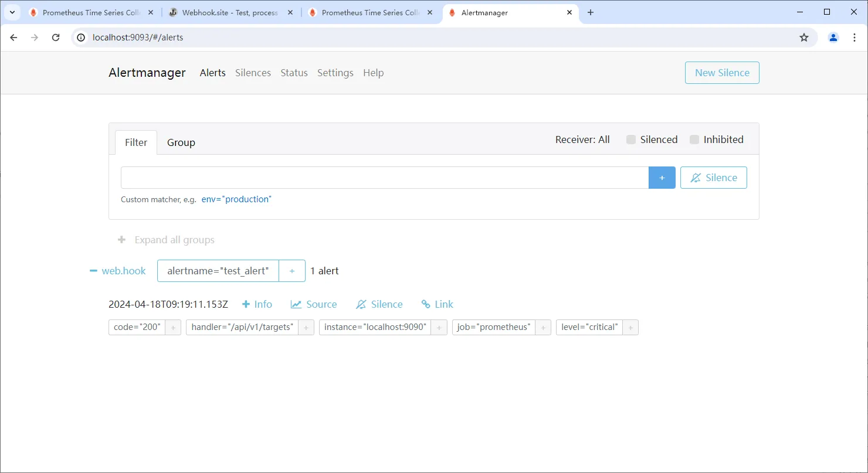Add job="prometheus" label to filter
This screenshot has height=473, width=868.
[x=543, y=328]
